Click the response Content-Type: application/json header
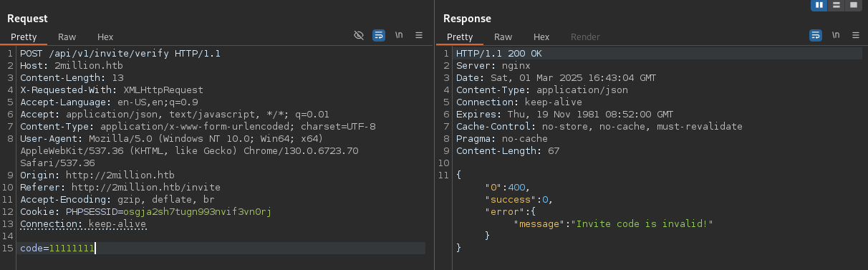Image resolution: width=868 pixels, height=270 pixels. 542,90
